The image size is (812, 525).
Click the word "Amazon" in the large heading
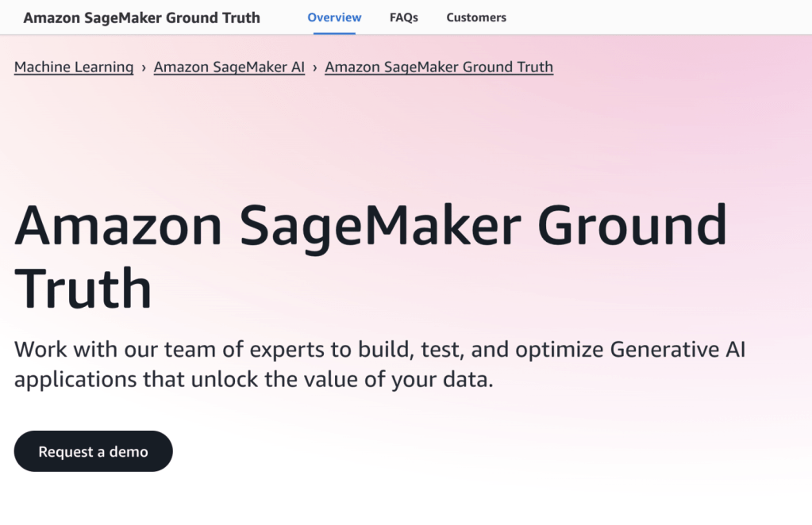click(119, 224)
